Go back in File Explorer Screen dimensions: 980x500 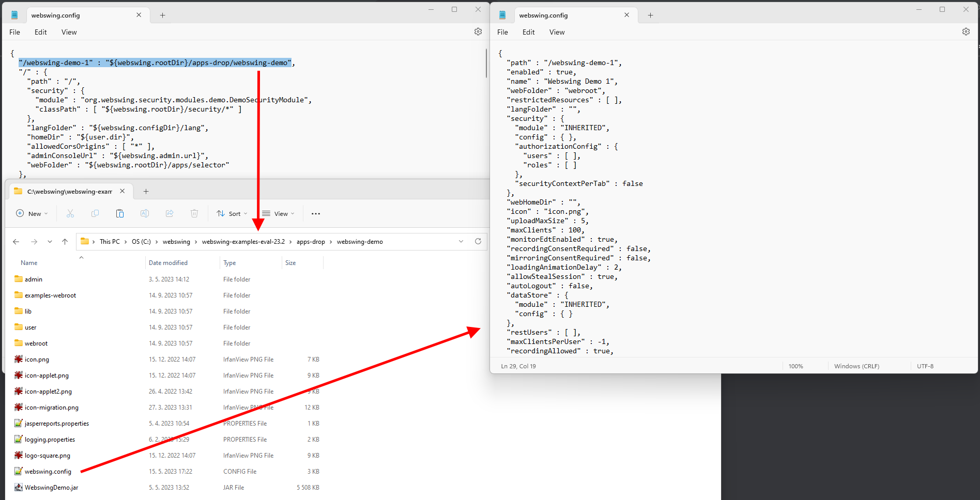(16, 241)
